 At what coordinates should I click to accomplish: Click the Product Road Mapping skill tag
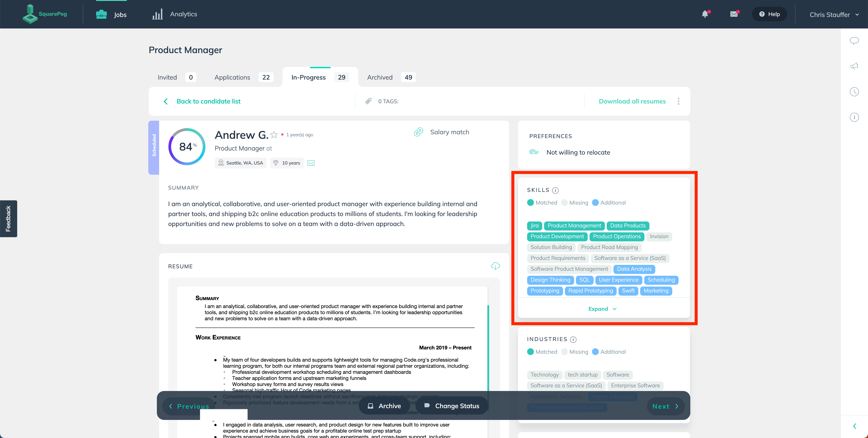click(609, 247)
